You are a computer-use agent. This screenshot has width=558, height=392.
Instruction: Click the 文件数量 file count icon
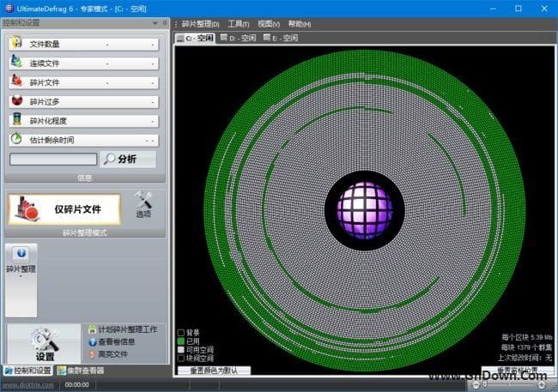click(x=16, y=42)
